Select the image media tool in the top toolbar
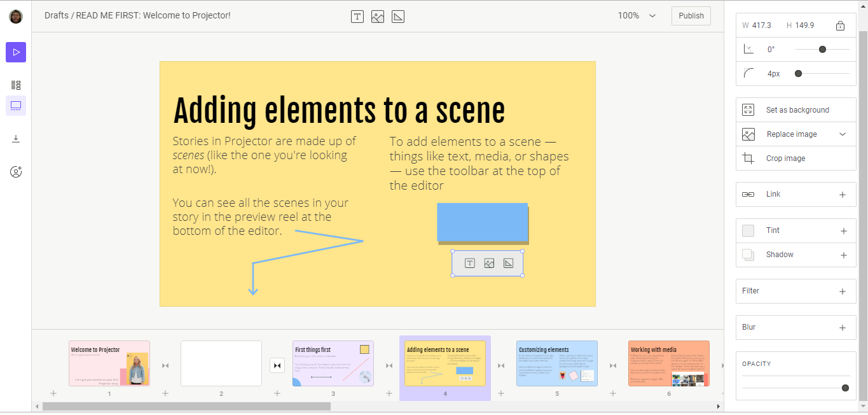Viewport: 868px width, 415px height. tap(378, 17)
